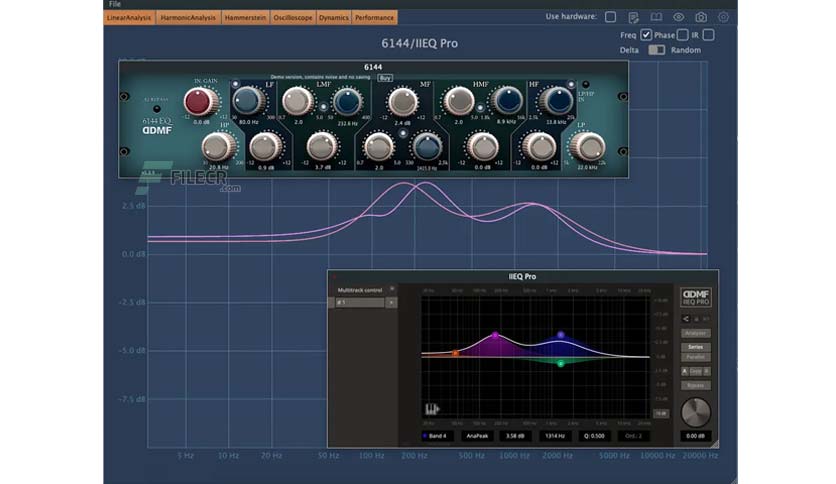Viewport: 836px width, 484px height.
Task: Click the eye view icon in the toolbar
Action: [x=678, y=17]
